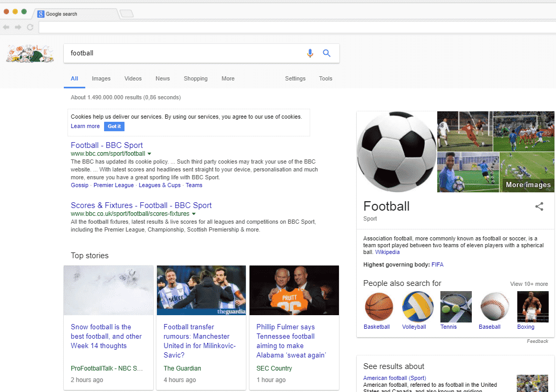The width and height of the screenshot is (556, 392).
Task: Click View 10+ more related searches
Action: [x=529, y=284]
